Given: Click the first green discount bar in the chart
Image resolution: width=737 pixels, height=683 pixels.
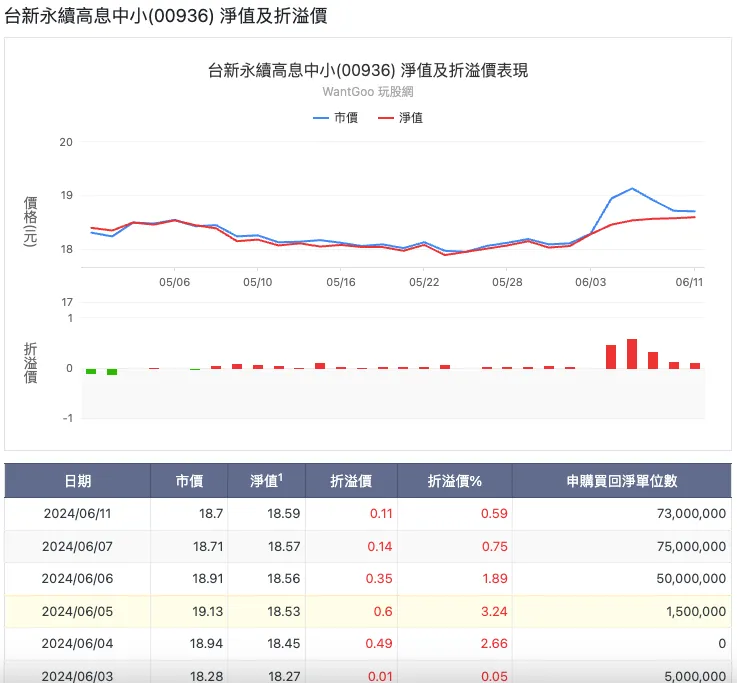Looking at the screenshot, I should [x=91, y=371].
